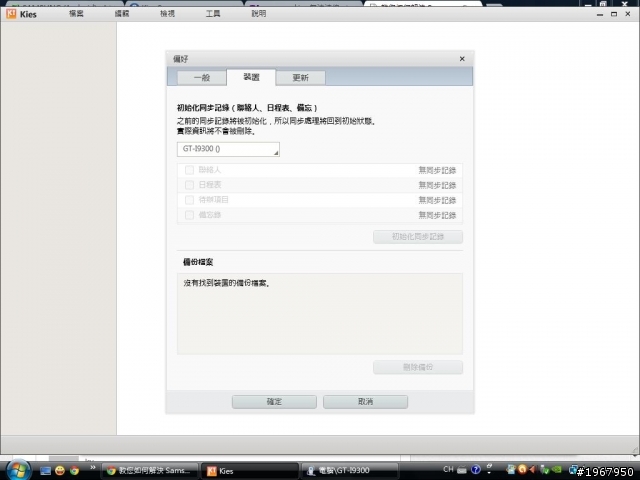Click the orange round tray icon
Viewport: 640px width, 480px height.
click(x=522, y=469)
